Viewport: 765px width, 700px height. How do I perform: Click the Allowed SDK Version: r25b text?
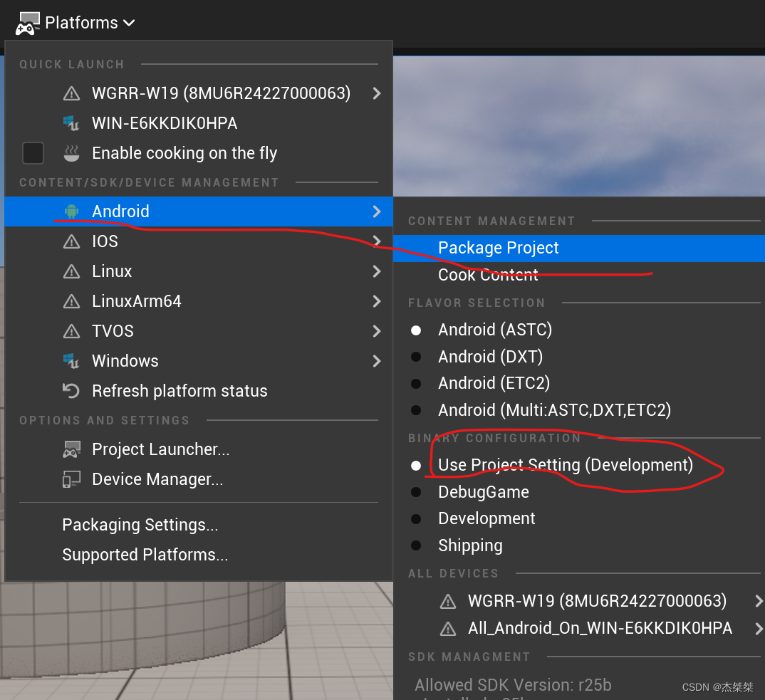tap(513, 685)
